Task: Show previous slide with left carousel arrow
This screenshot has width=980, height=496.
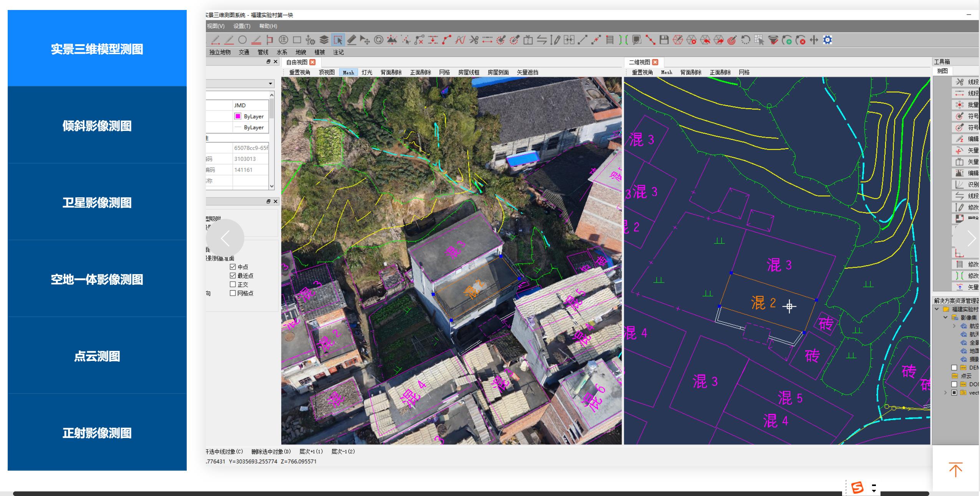Action: point(225,238)
